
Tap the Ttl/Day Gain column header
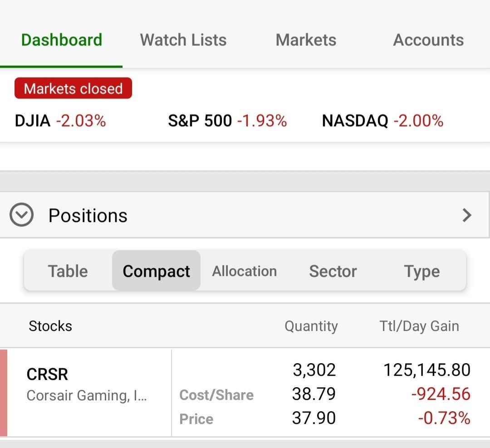click(419, 326)
